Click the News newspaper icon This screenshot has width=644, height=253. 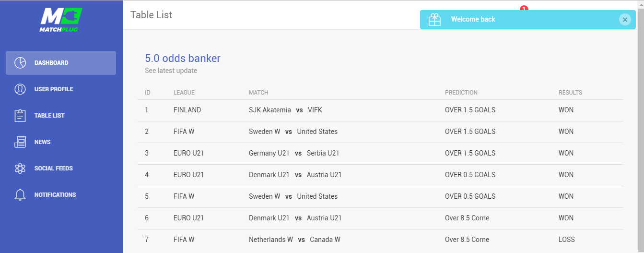(20, 142)
